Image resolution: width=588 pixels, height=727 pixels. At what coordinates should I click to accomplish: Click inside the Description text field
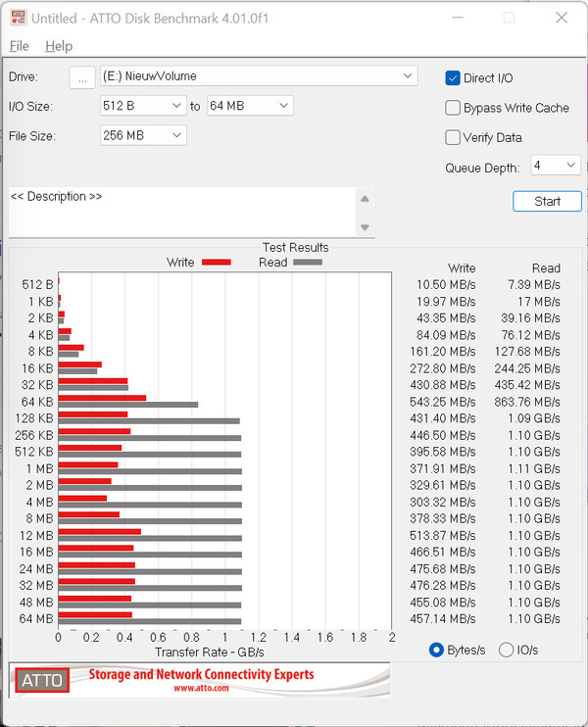tap(182, 213)
